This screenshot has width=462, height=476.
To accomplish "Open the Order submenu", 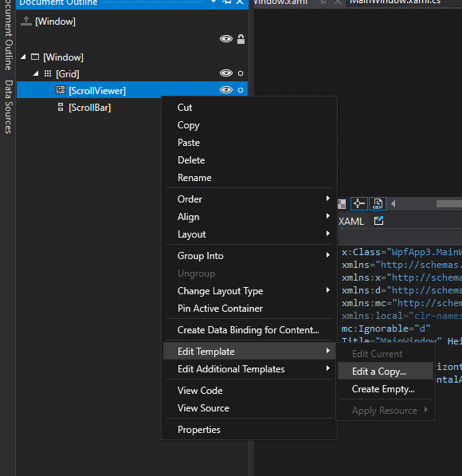I will coord(249,199).
